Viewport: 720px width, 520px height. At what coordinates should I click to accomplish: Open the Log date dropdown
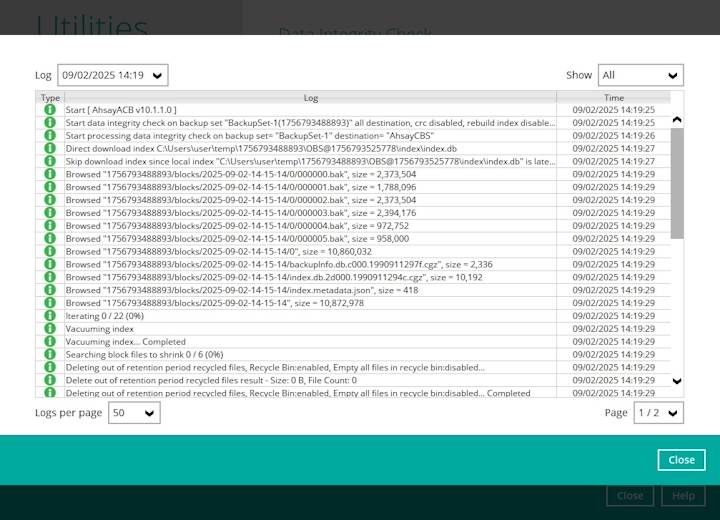coord(112,75)
